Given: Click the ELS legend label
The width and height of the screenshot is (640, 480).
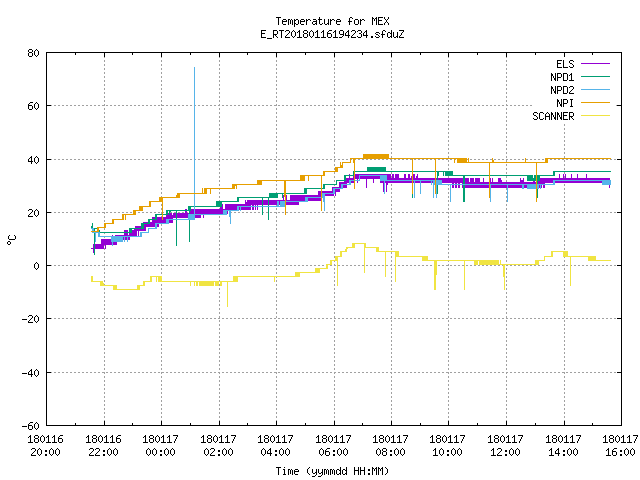Looking at the screenshot, I should click(x=565, y=64).
